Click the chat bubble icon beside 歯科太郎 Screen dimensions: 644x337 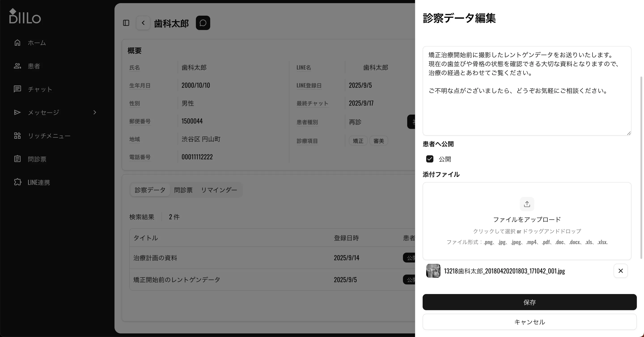[x=203, y=23]
